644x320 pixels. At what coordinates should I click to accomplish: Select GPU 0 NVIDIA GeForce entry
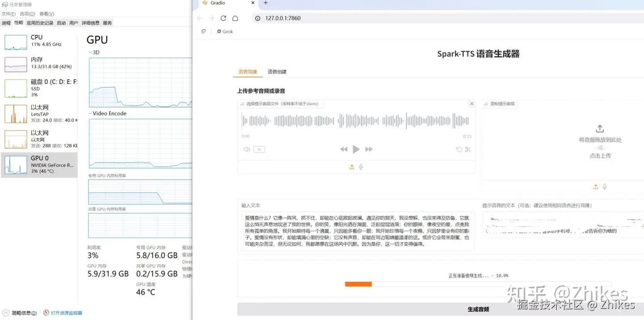(x=39, y=164)
